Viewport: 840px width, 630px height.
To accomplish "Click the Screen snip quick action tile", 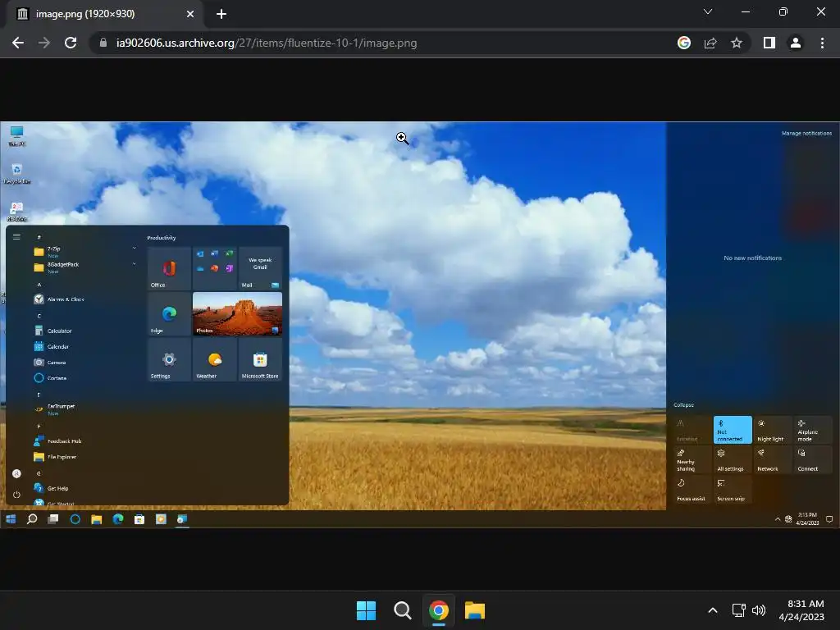I will (733, 489).
